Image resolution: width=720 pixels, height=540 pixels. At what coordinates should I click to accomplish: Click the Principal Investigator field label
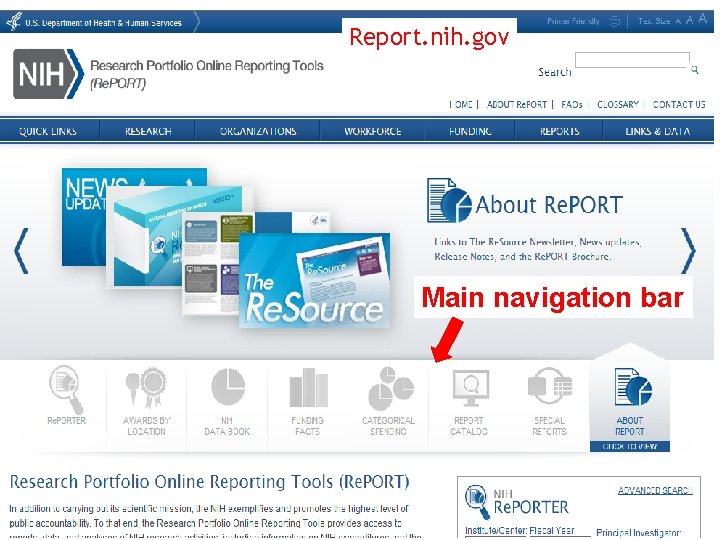coord(639,533)
